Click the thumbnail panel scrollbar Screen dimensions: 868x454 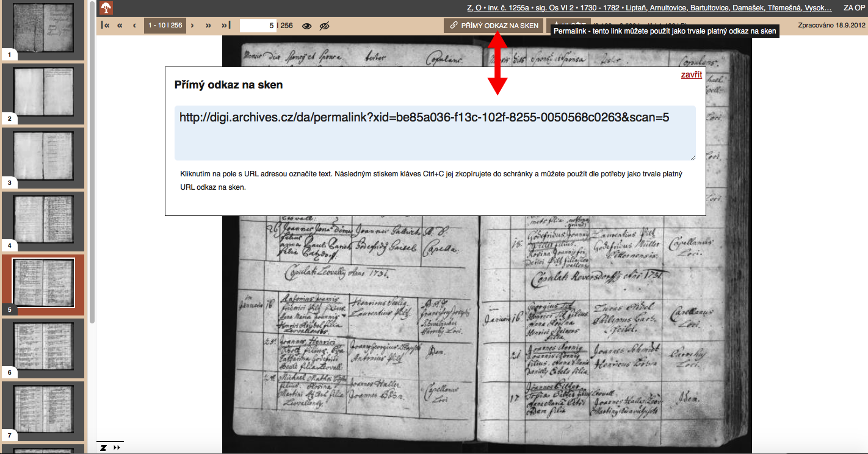click(x=92, y=162)
